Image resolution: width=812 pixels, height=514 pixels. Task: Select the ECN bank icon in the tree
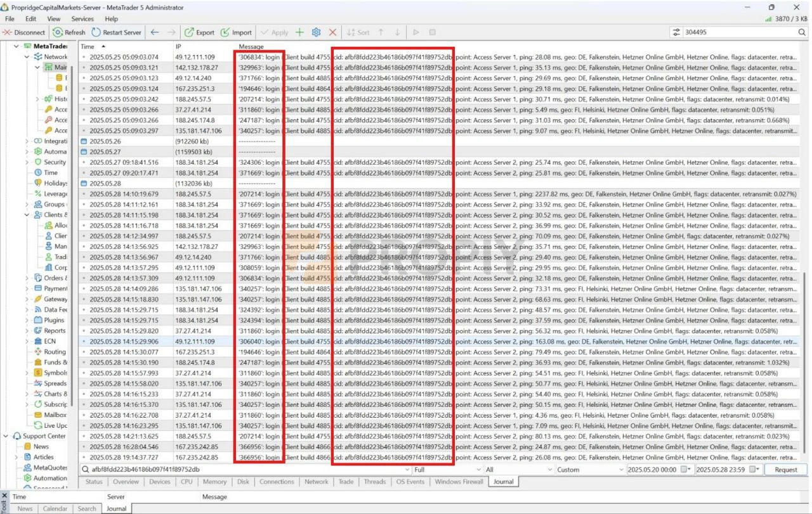tap(38, 341)
